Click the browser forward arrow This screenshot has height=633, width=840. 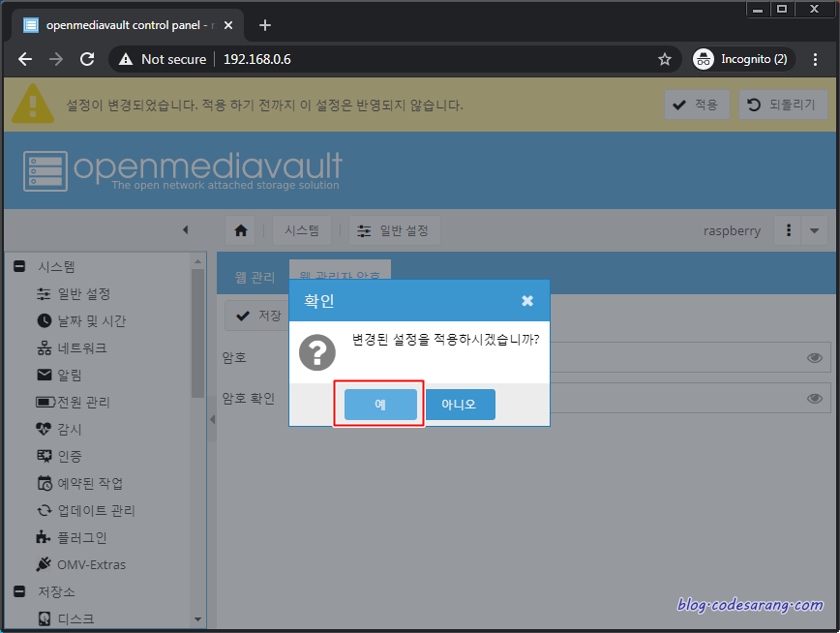pyautogui.click(x=56, y=59)
